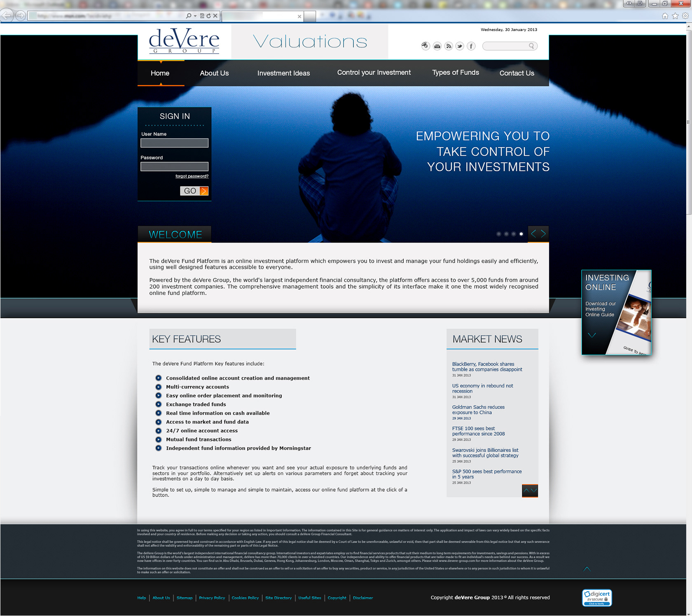The height and width of the screenshot is (616, 692).
Task: Select the third banner slide dot
Action: pos(514,234)
